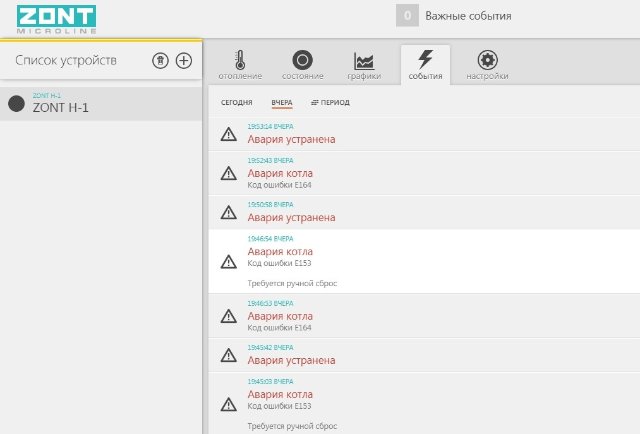The height and width of the screenshot is (434, 640).
Task: Click the Список устройств header
Action: (66, 61)
